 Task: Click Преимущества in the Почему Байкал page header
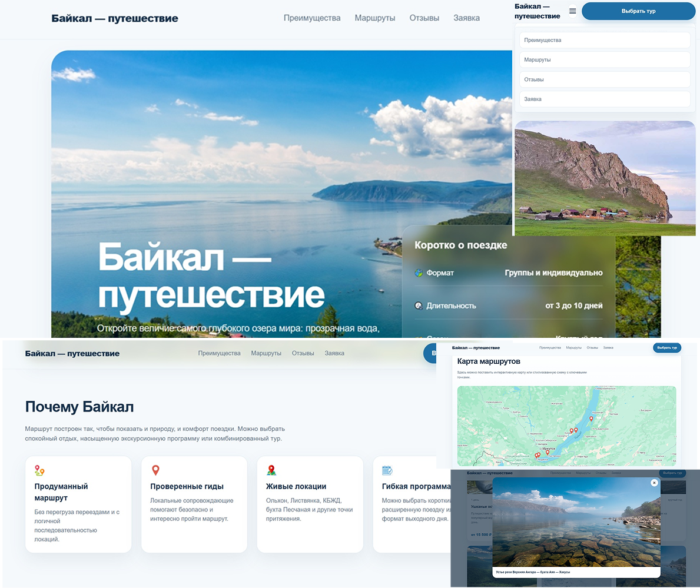coord(219,353)
